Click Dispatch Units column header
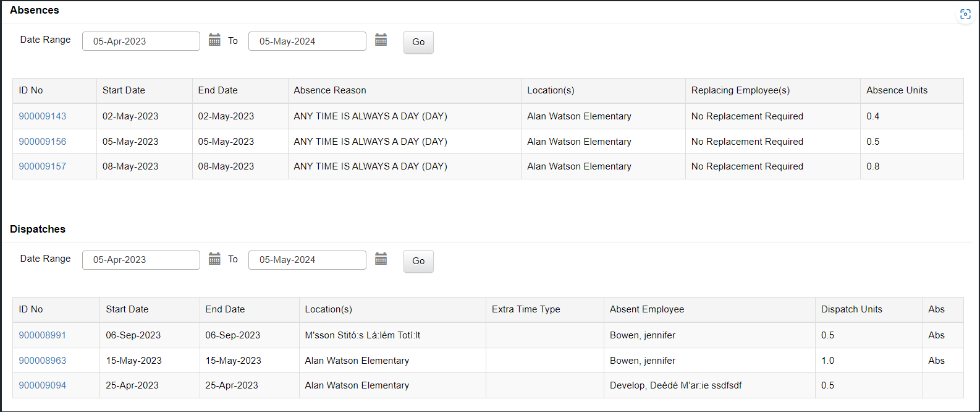 pos(851,309)
